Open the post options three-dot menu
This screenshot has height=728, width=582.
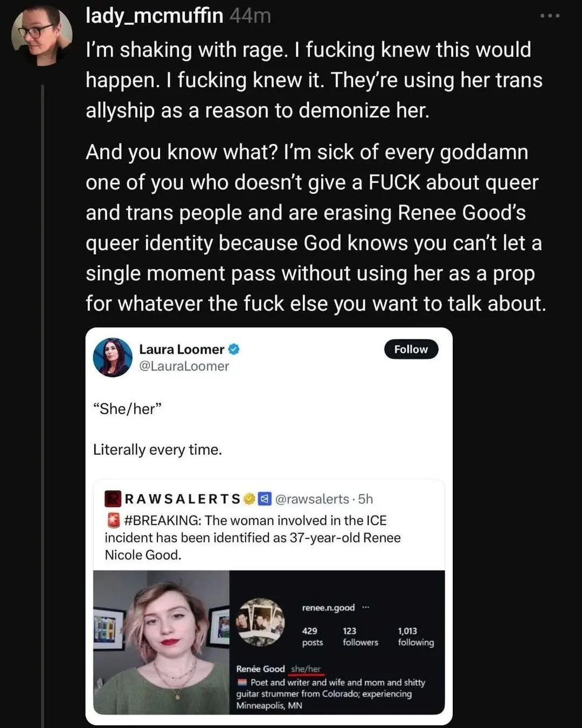[x=550, y=16]
